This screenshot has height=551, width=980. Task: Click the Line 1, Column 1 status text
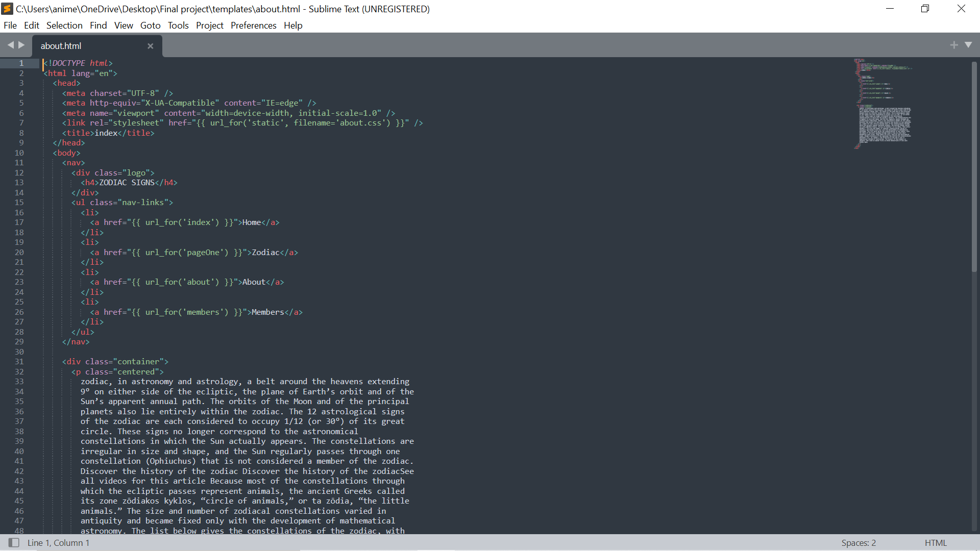[x=58, y=543]
